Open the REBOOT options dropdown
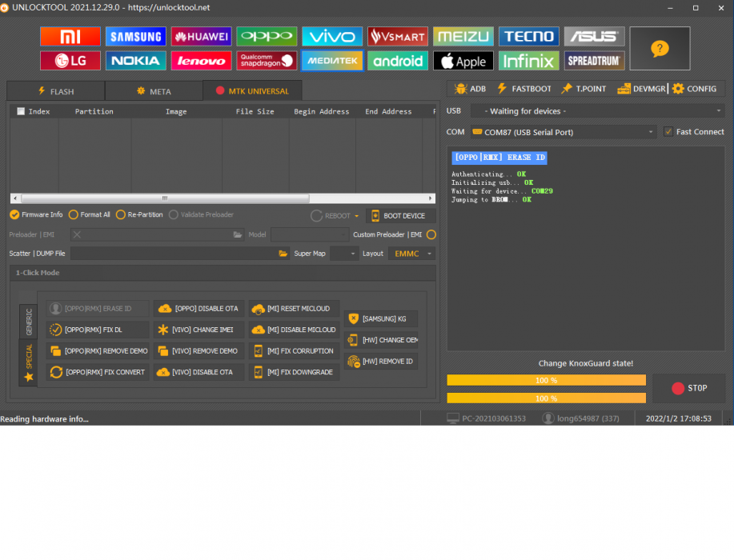Screen dimensions: 734x560 click(357, 216)
